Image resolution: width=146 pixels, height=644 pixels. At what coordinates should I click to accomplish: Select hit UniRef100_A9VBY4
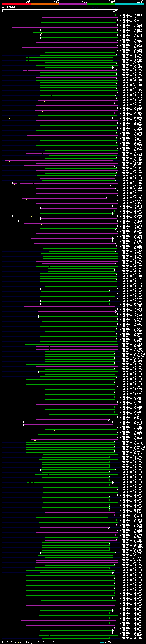[131, 53]
